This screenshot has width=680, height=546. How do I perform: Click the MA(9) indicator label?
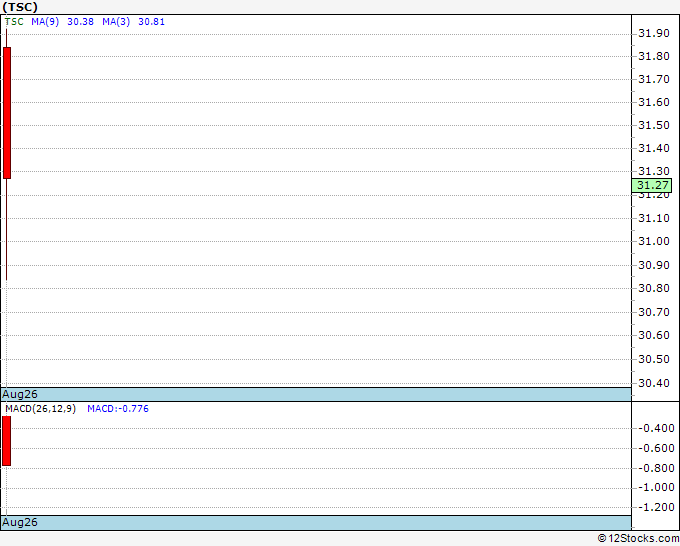[45, 22]
